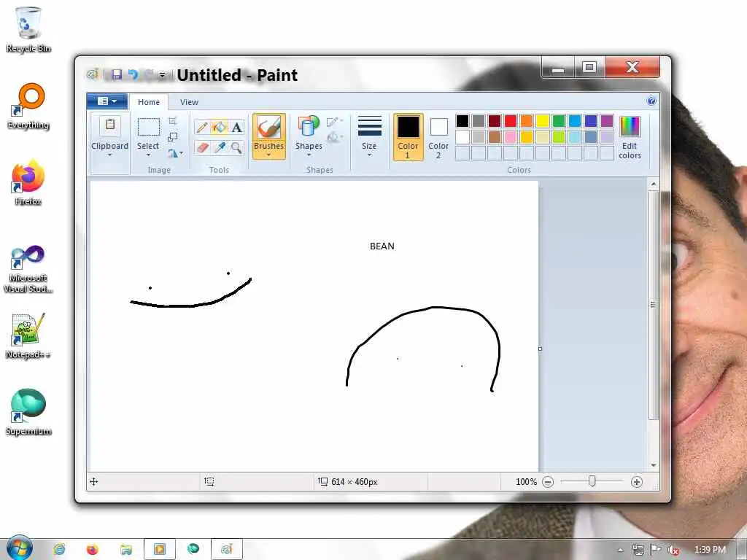Select the Text tool
The height and width of the screenshot is (560, 747).
coord(237,127)
